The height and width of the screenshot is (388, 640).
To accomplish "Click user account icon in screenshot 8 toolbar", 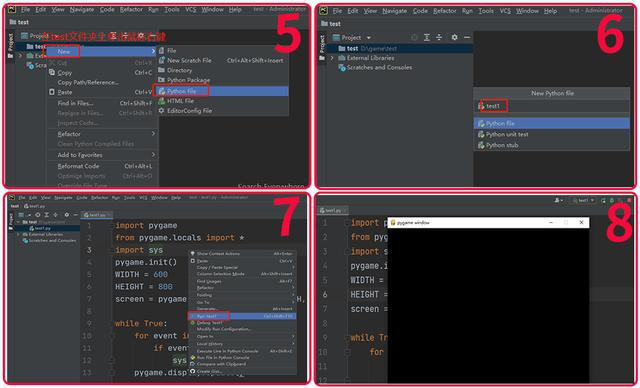I will pos(558,200).
